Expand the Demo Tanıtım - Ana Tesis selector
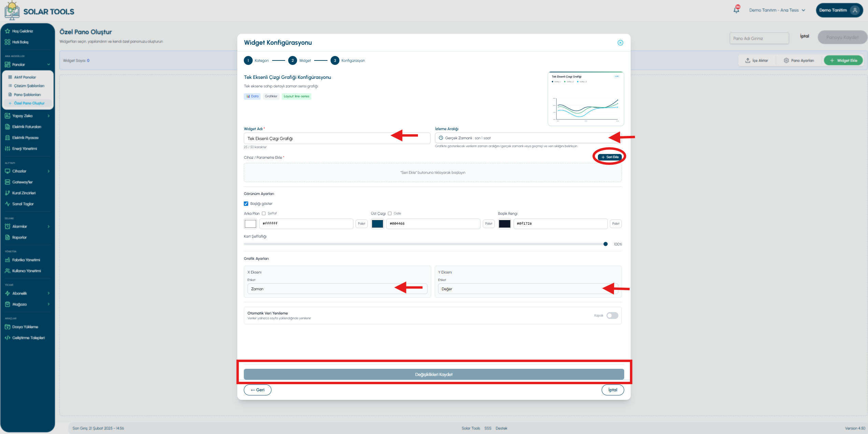 (x=777, y=10)
